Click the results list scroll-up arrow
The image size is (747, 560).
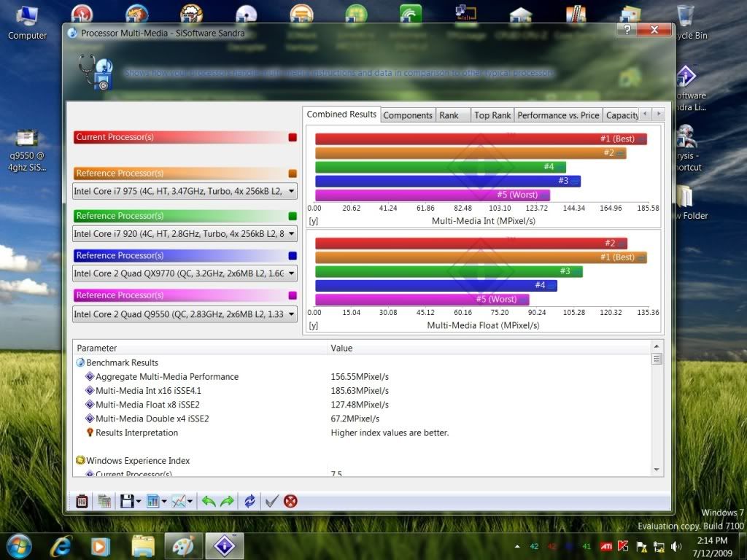tap(657, 346)
